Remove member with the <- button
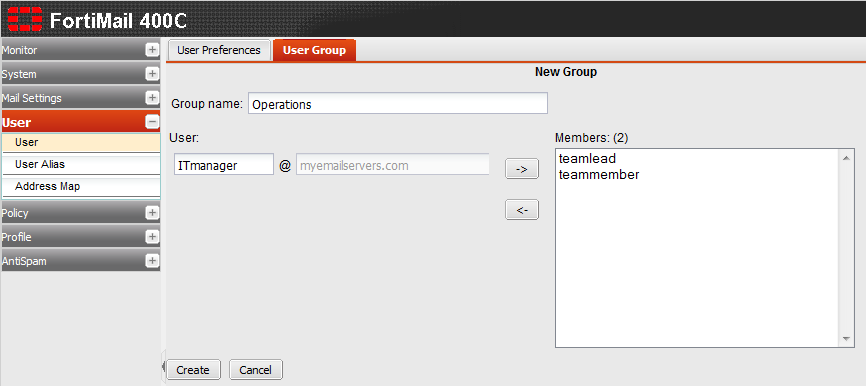The image size is (866, 386). click(522, 210)
